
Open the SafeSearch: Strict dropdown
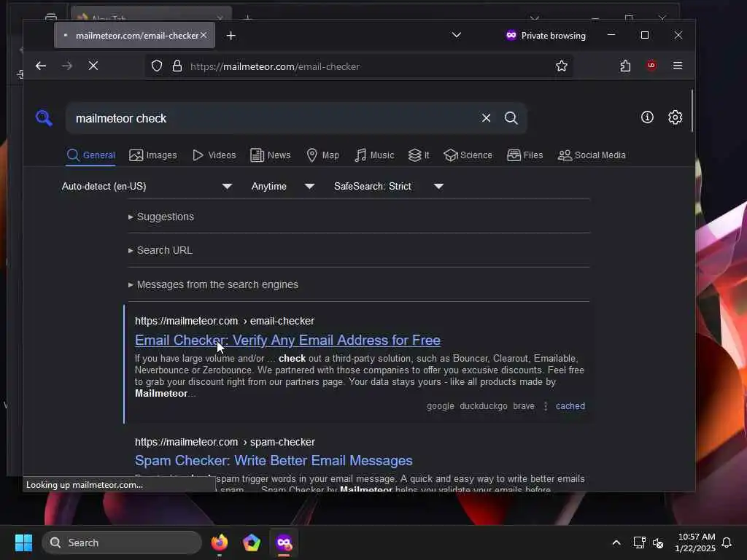click(x=388, y=186)
